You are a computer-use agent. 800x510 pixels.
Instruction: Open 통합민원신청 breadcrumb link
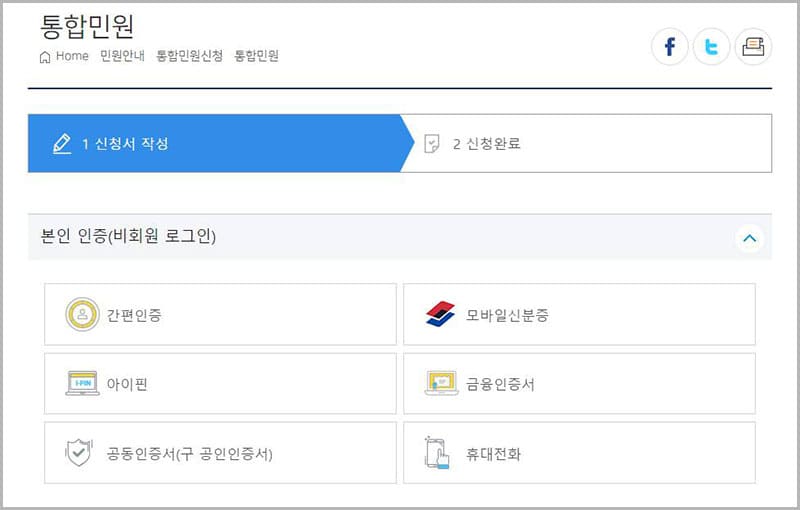tap(189, 56)
